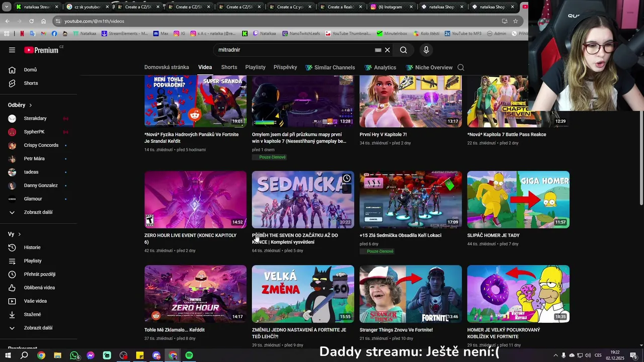Add SEDMIČKA video to Watch later via clock icon
Image resolution: width=644 pixels, height=362 pixels.
(347, 178)
